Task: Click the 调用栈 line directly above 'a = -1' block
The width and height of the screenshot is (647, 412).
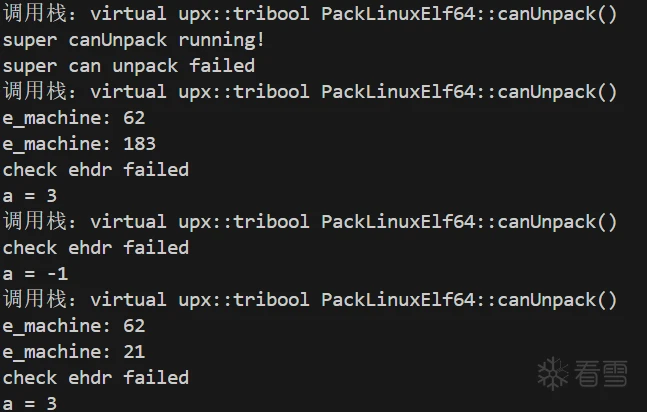Action: (x=310, y=222)
